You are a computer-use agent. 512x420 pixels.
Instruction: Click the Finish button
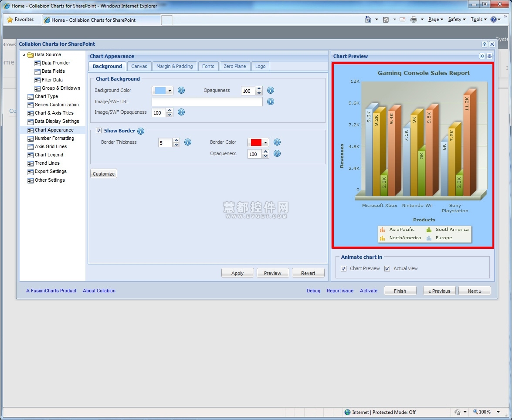click(x=400, y=291)
